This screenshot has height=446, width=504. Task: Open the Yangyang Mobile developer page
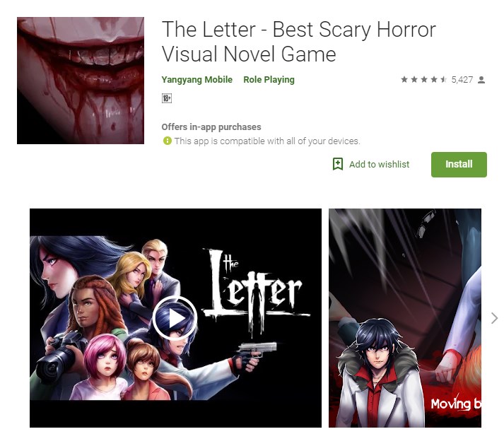[x=197, y=80]
